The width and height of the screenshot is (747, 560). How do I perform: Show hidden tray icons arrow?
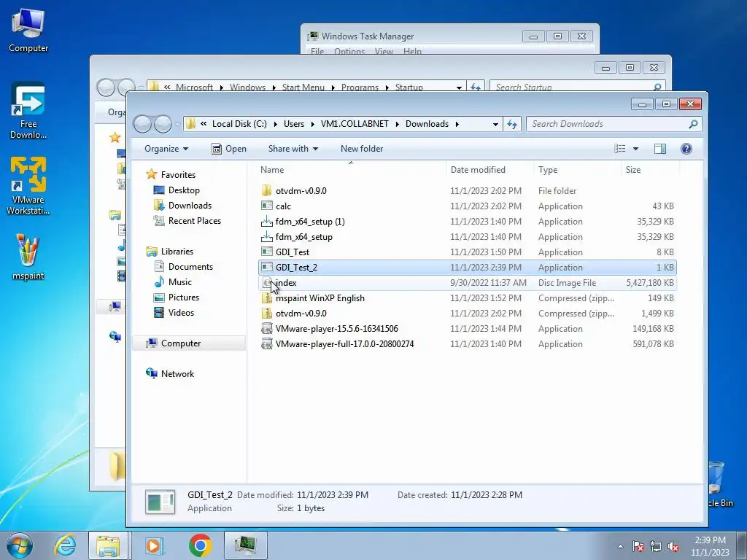pos(620,547)
